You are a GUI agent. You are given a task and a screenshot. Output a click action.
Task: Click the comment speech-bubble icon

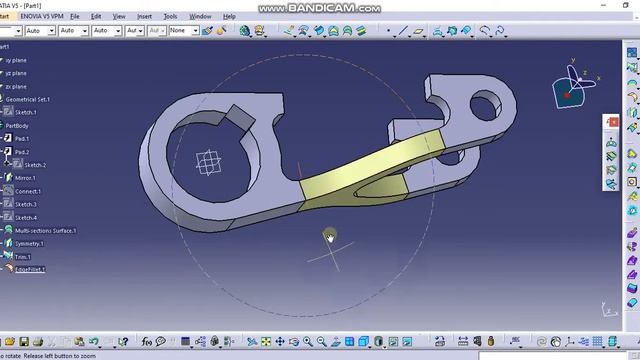click(x=161, y=342)
